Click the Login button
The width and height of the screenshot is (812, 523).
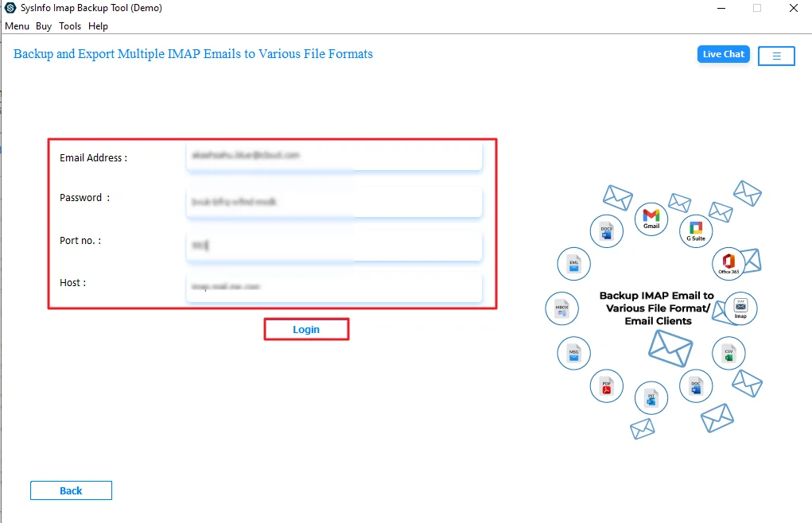click(x=306, y=328)
